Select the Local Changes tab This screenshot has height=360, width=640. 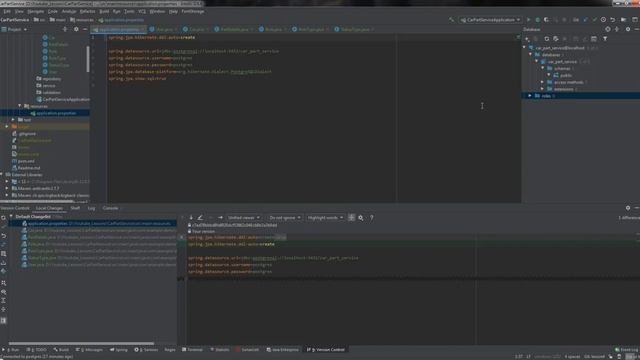coord(49,208)
